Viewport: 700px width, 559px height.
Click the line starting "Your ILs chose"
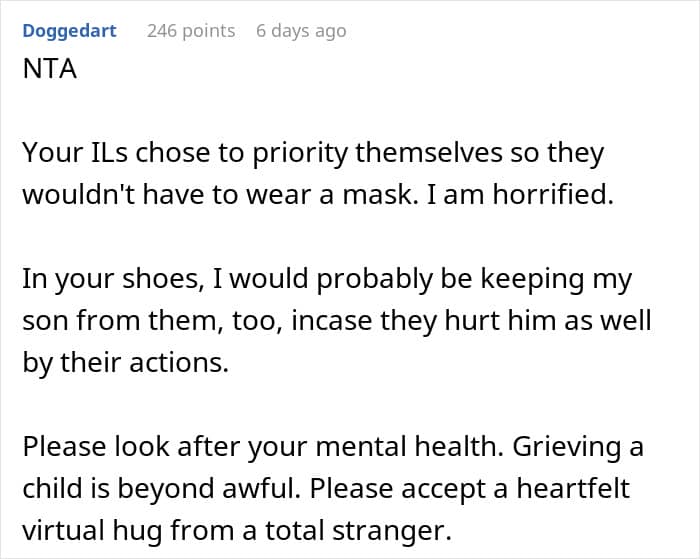pos(313,154)
